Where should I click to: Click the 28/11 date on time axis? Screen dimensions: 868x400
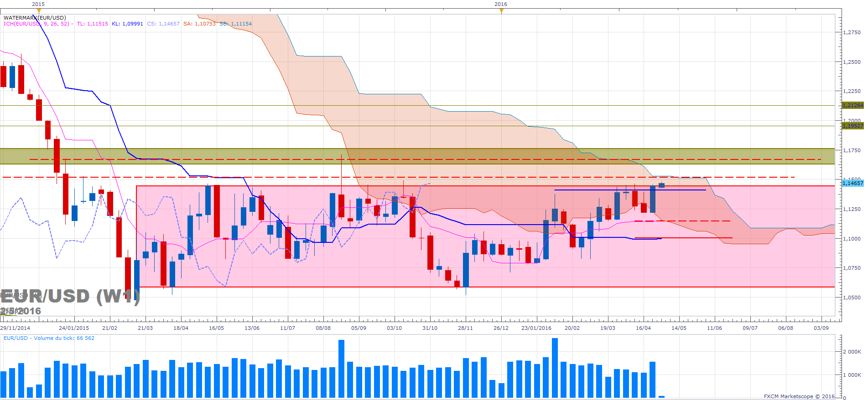[x=465, y=328]
